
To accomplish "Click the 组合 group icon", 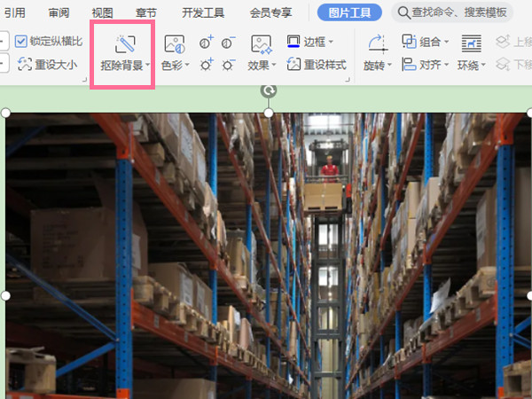I will (409, 42).
